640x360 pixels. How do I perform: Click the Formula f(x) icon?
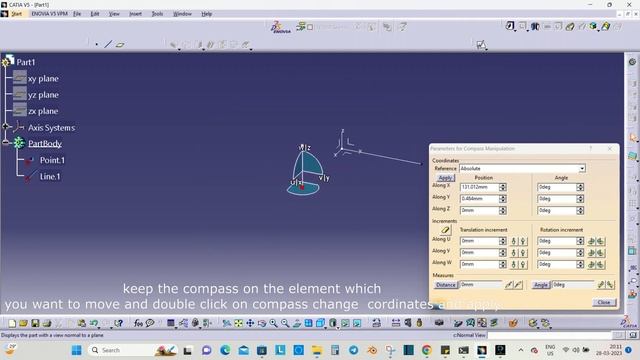pos(138,323)
